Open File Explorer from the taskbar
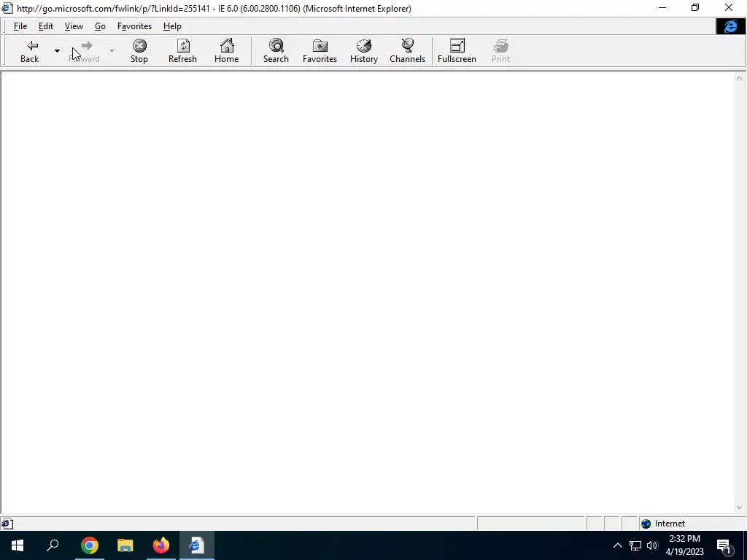The image size is (747, 560). point(125,545)
